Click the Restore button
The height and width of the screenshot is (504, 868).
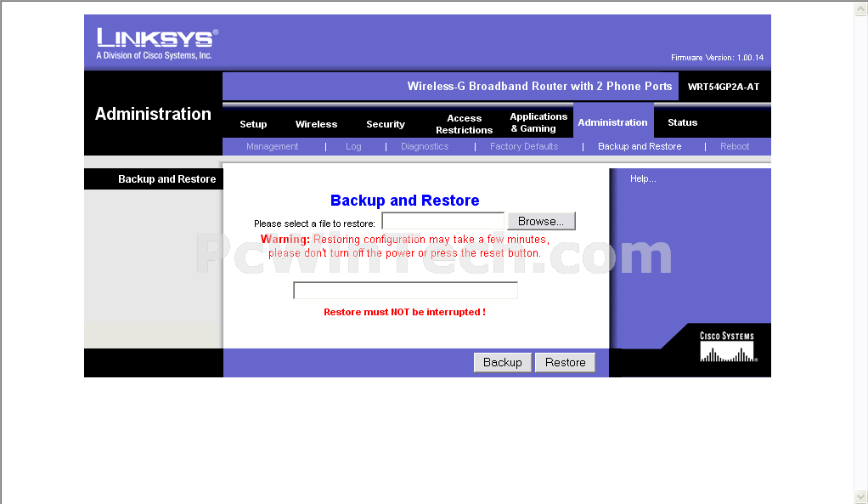[565, 362]
